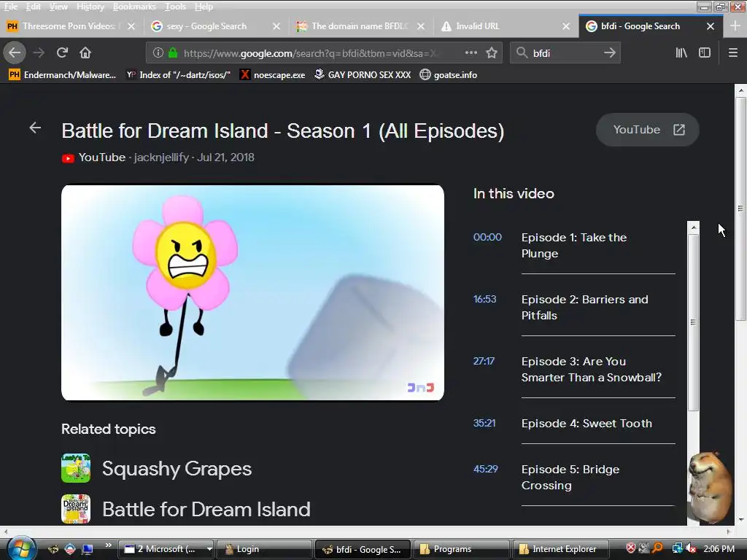Jump to Episode 1: Take the Plunge

point(573,245)
